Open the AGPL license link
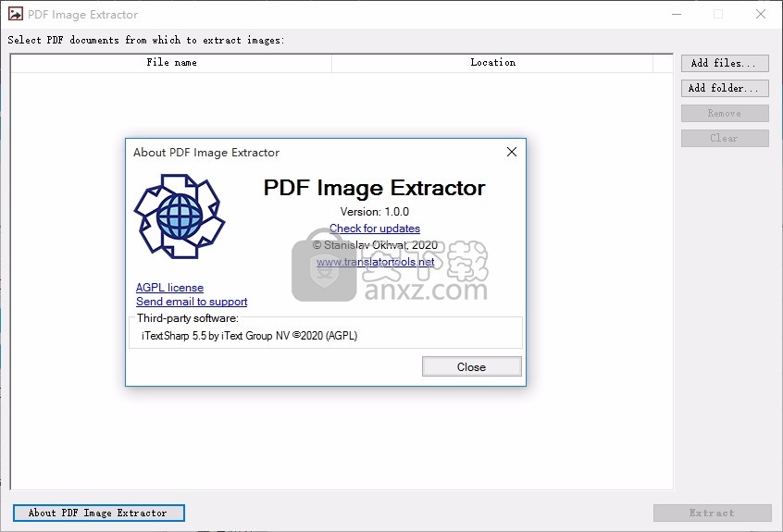The width and height of the screenshot is (783, 532). [x=169, y=288]
